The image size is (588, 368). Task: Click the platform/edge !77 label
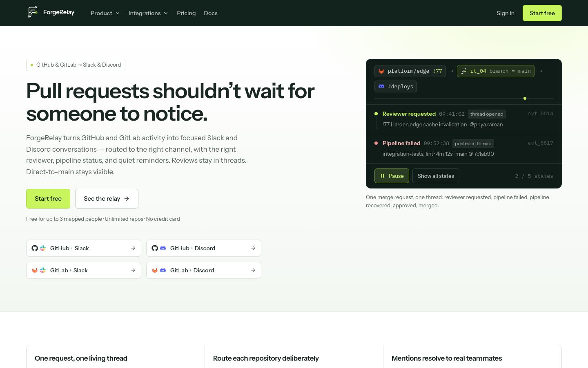click(415, 71)
